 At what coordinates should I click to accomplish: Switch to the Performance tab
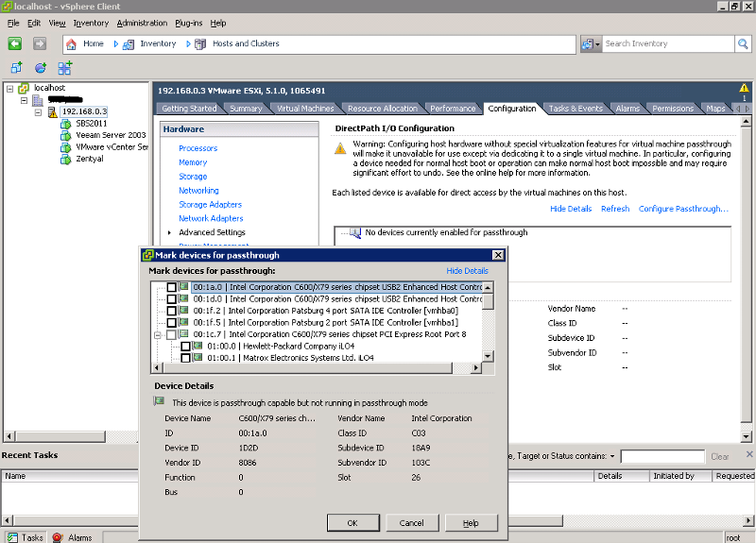(x=453, y=109)
